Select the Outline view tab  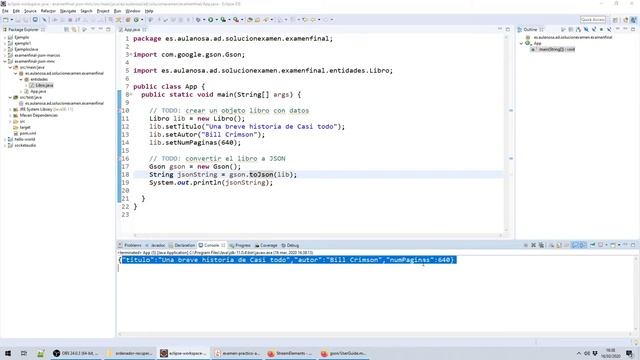pos(530,29)
